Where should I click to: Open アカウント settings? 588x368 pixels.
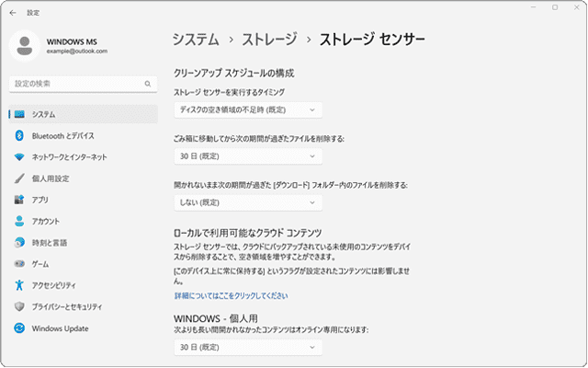pyautogui.click(x=84, y=221)
